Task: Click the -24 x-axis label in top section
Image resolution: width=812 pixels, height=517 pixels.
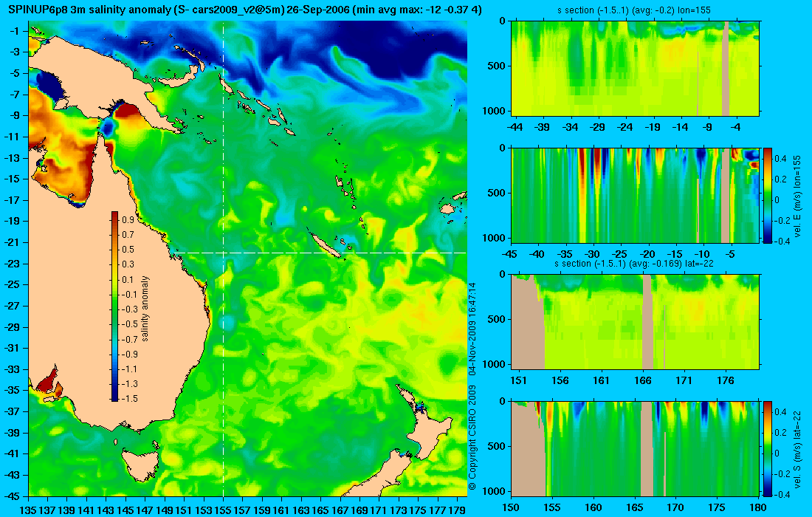Action: [x=625, y=127]
